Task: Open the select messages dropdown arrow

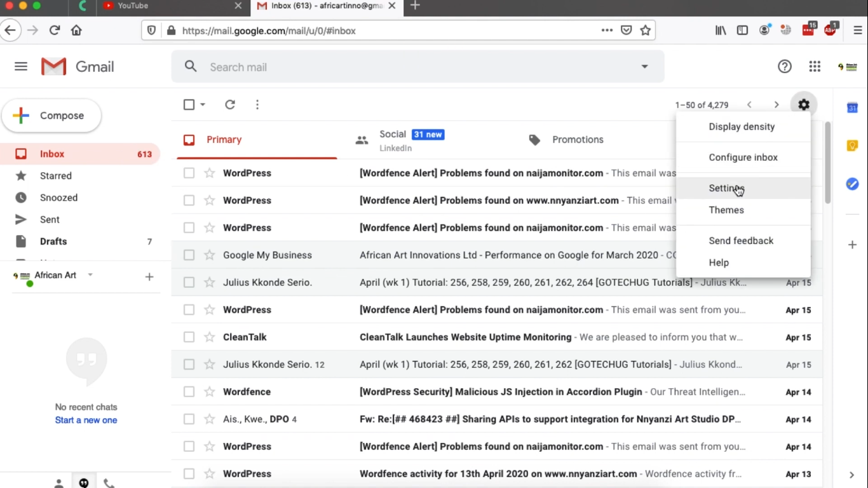Action: [x=203, y=105]
